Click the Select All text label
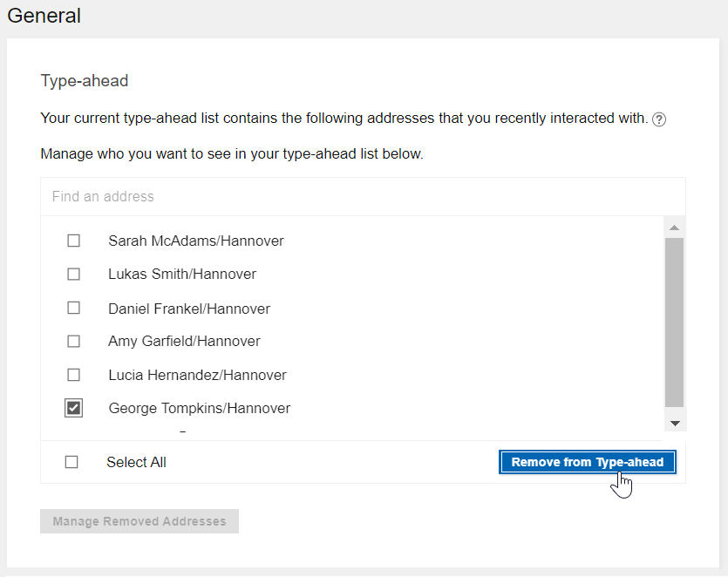The width and height of the screenshot is (728, 577). 136,462
